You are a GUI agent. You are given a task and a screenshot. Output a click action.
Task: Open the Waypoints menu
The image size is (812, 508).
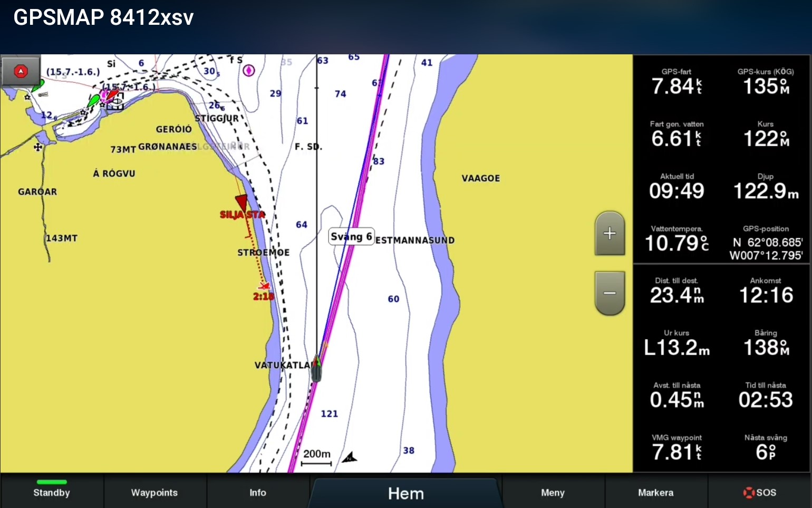(x=154, y=492)
